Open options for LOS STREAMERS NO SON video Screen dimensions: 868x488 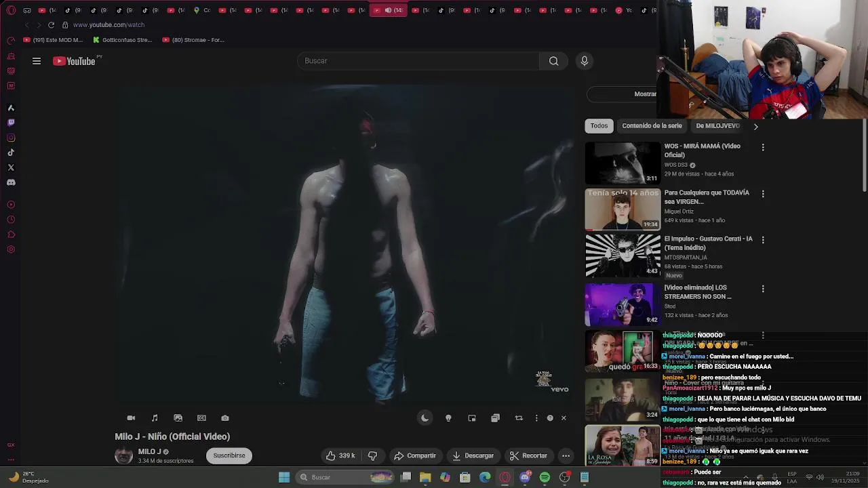[763, 289]
